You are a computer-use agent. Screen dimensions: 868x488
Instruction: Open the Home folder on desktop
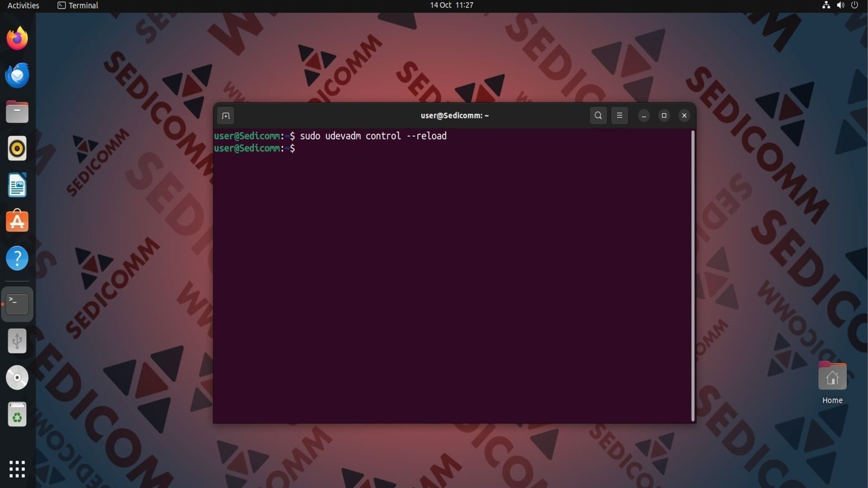tap(832, 383)
